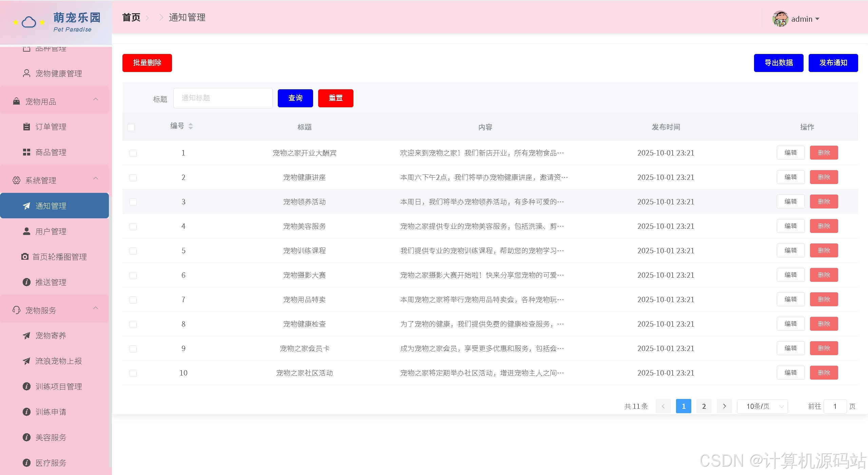Viewport: 868px width, 475px height.
Task: Collapse the 系统管理 menu chevron
Action: click(96, 178)
